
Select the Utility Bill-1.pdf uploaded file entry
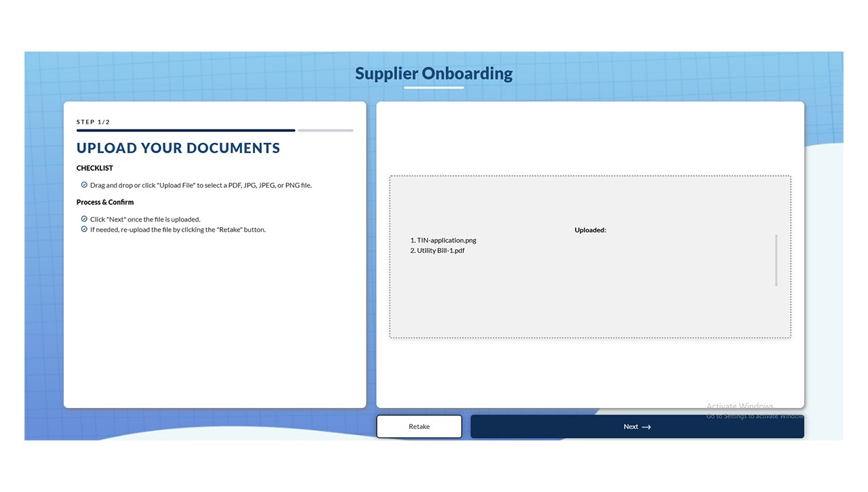pos(441,251)
